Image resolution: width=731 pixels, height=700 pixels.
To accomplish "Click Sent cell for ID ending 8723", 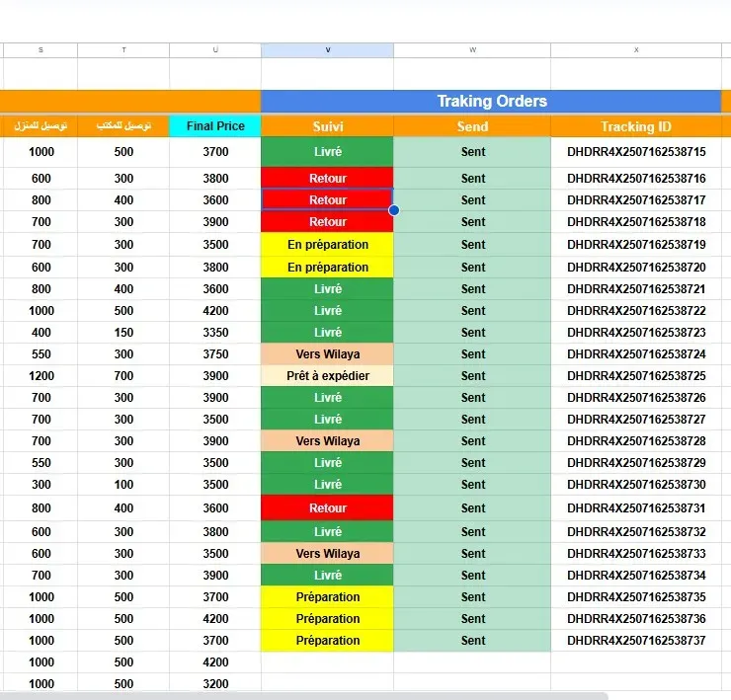I will coord(472,333).
